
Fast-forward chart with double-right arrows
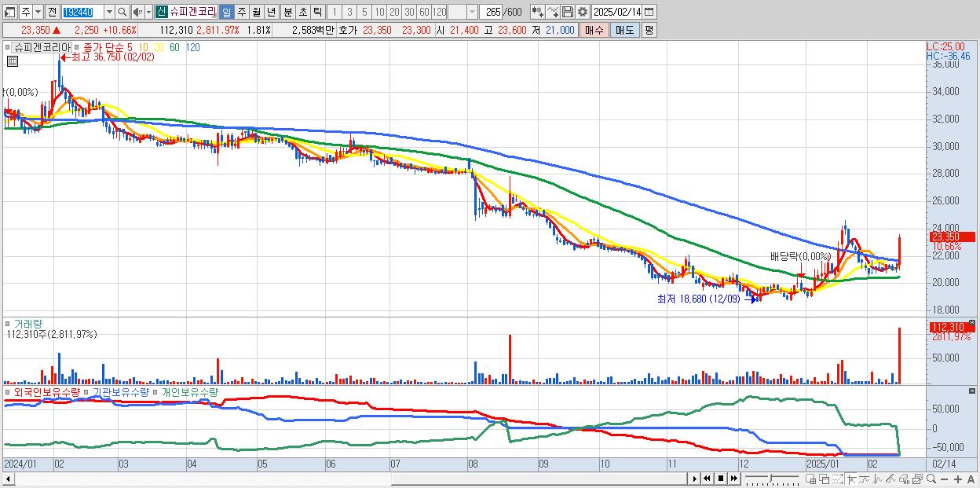tap(733, 479)
